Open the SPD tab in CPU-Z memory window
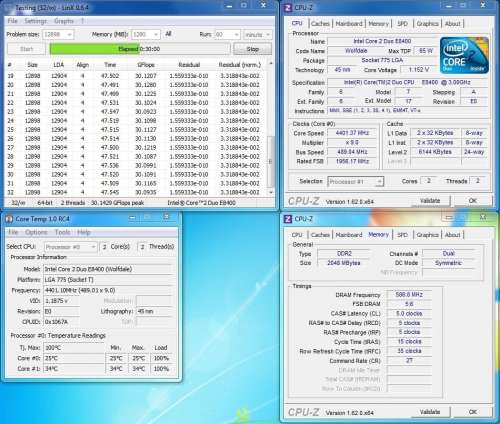Screen dimensions: 500x424 tap(402, 235)
